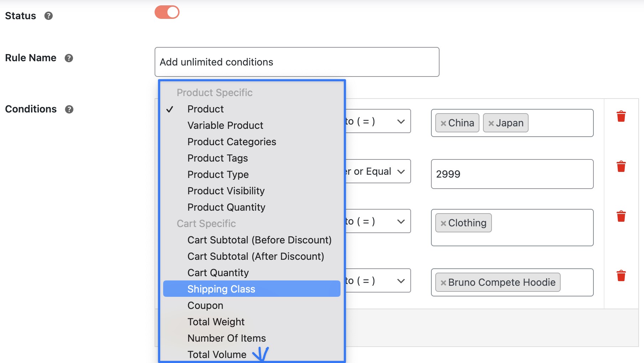Remove the Japan tag
This screenshot has height=363, width=644.
coord(491,123)
